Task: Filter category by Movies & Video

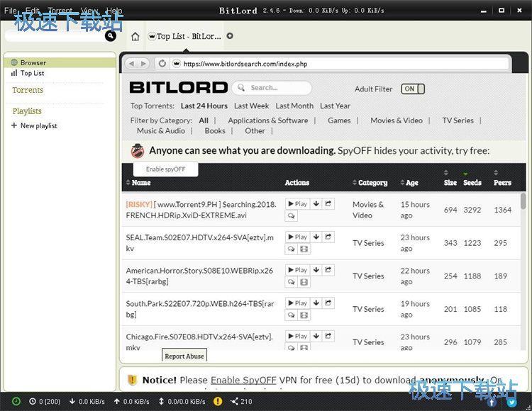Action: tap(397, 120)
